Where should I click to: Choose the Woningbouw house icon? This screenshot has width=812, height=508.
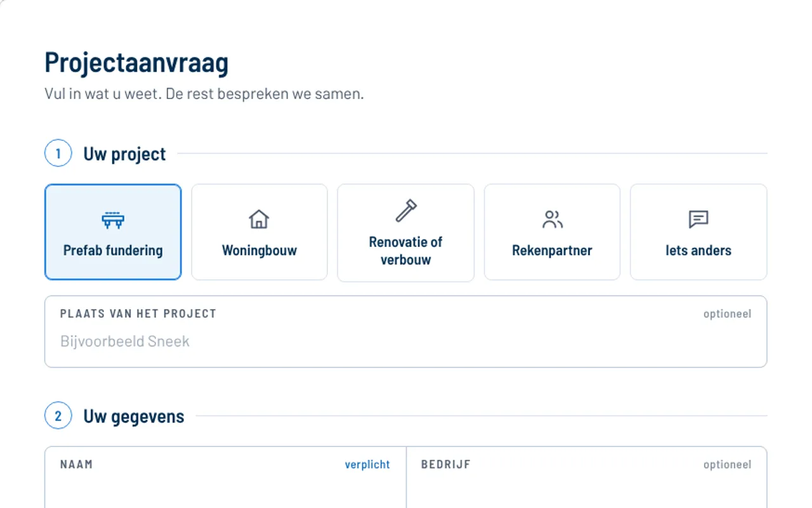(259, 220)
